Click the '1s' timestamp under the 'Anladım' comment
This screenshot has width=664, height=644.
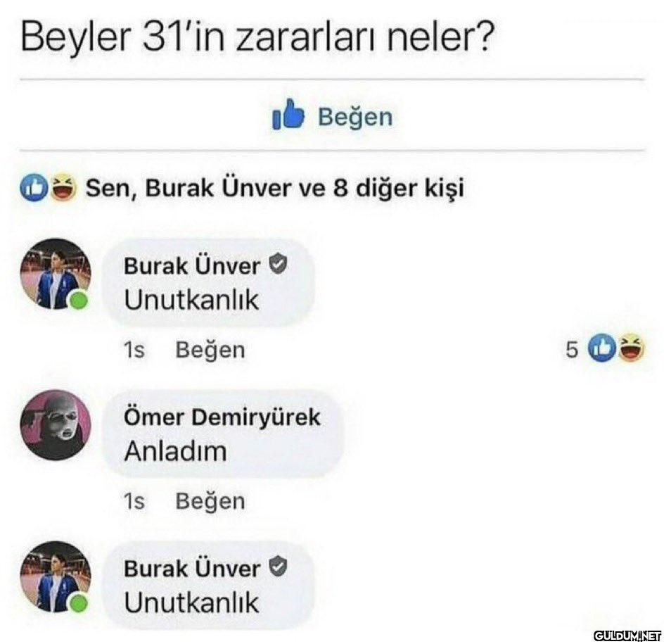pyautogui.click(x=134, y=502)
